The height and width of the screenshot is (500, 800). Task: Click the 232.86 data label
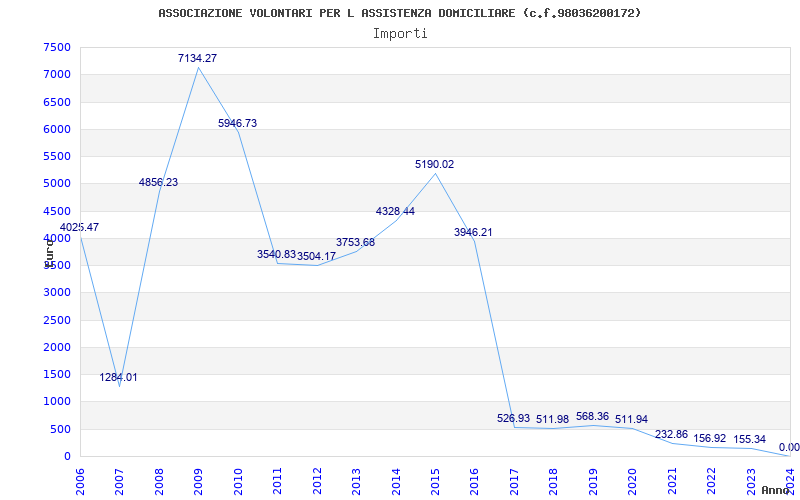671,435
